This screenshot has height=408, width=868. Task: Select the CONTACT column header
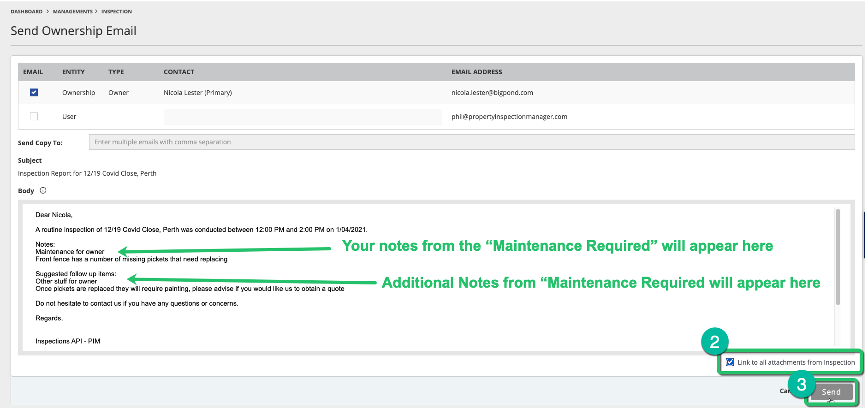click(179, 72)
